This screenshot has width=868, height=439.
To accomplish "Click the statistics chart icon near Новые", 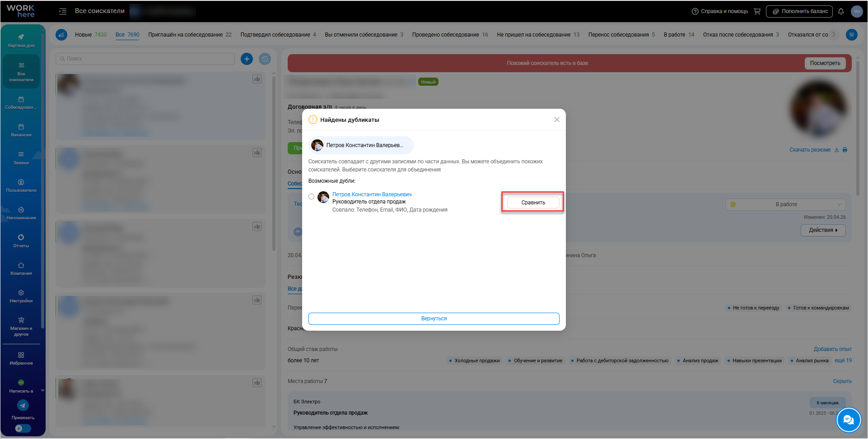I will [61, 35].
